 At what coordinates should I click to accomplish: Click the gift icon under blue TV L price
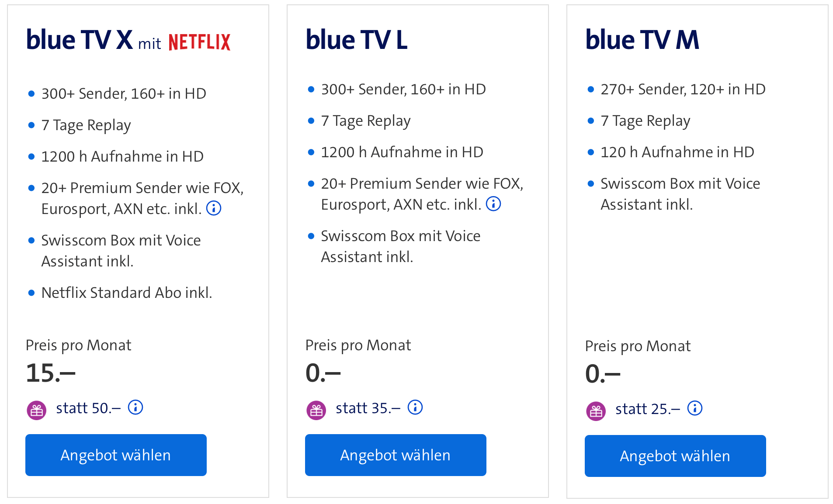pyautogui.click(x=316, y=409)
